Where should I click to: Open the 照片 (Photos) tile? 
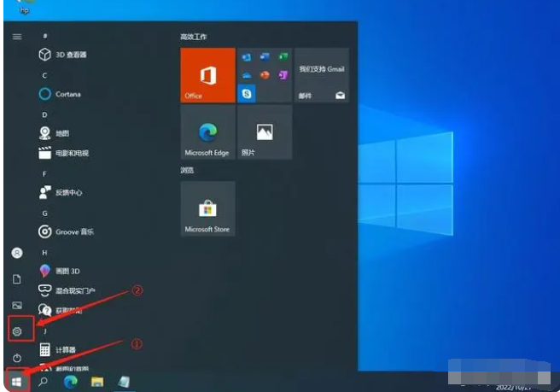click(264, 132)
